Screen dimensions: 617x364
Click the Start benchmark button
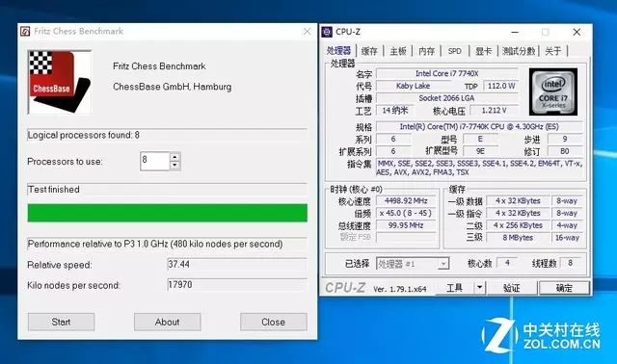61,322
